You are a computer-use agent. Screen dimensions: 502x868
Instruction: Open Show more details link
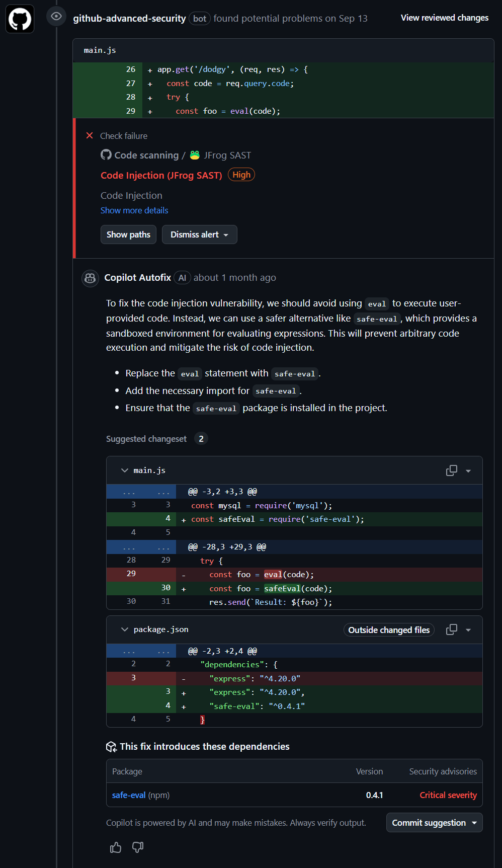(134, 210)
